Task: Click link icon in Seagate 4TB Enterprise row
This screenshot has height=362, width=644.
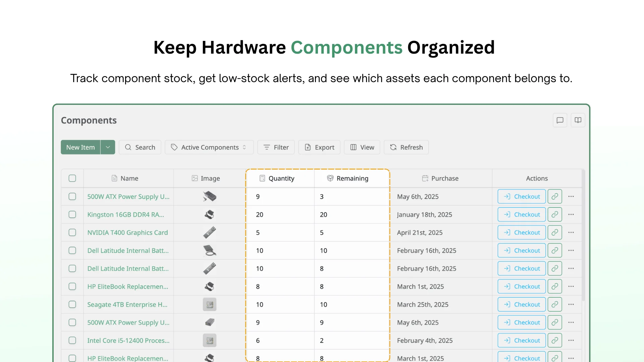Action: click(555, 304)
